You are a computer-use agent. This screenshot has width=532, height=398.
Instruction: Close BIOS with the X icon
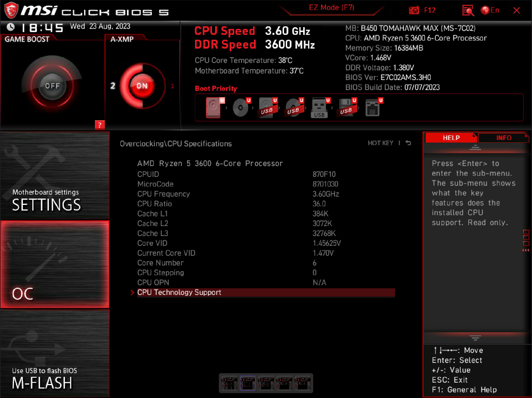click(x=517, y=10)
